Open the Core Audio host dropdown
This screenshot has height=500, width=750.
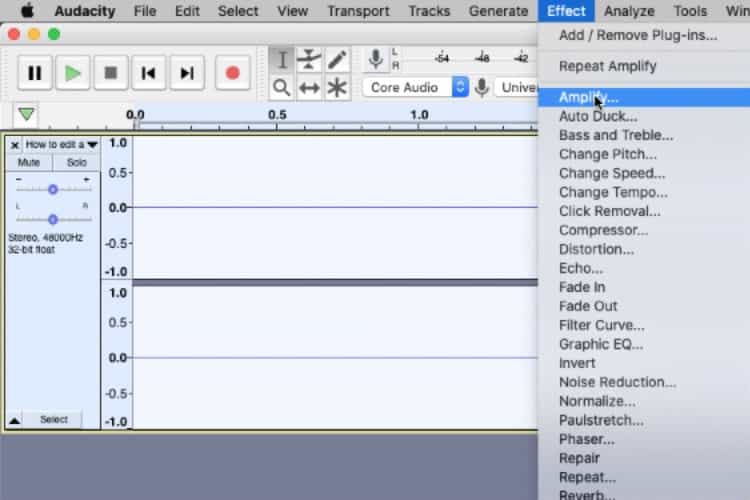(416, 88)
